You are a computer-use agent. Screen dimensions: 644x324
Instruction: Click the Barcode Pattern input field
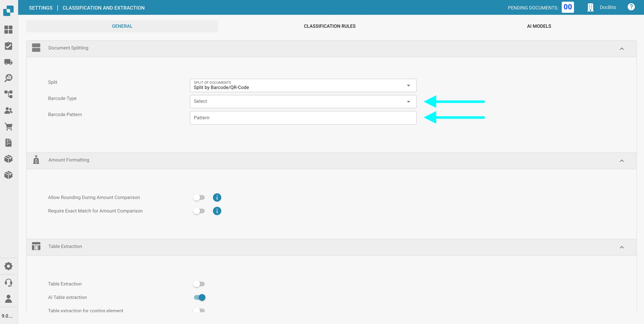(303, 118)
